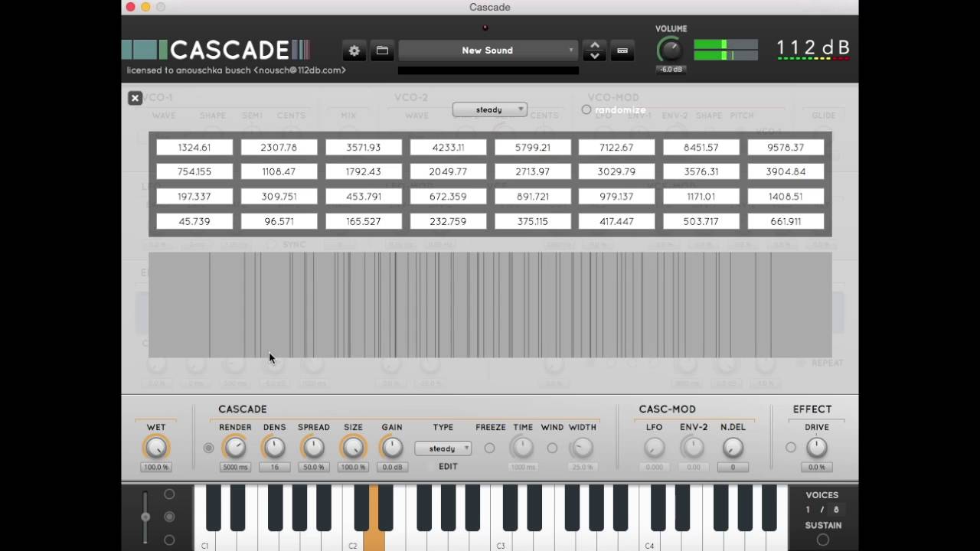Adjust the GAIN knob
Image resolution: width=980 pixels, height=551 pixels.
(392, 448)
